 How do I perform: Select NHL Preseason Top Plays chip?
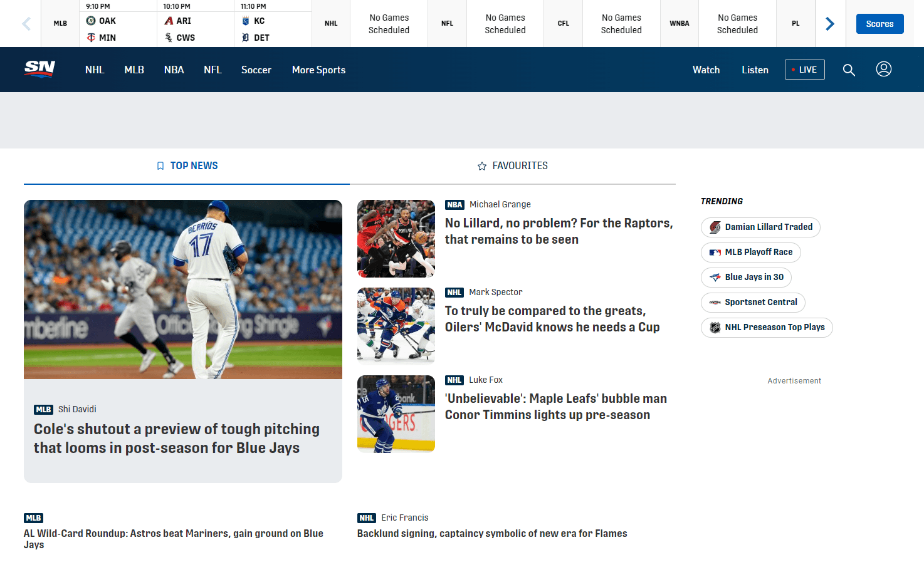(767, 328)
